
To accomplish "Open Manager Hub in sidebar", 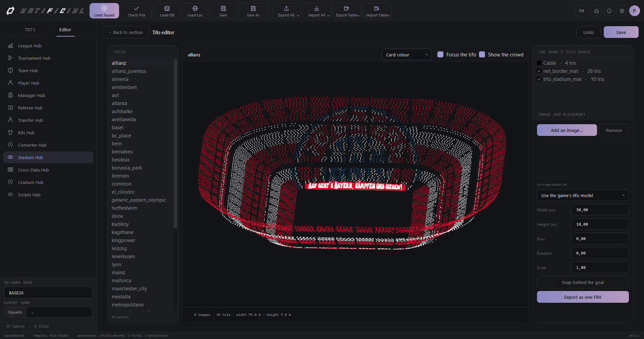I will tap(48, 95).
